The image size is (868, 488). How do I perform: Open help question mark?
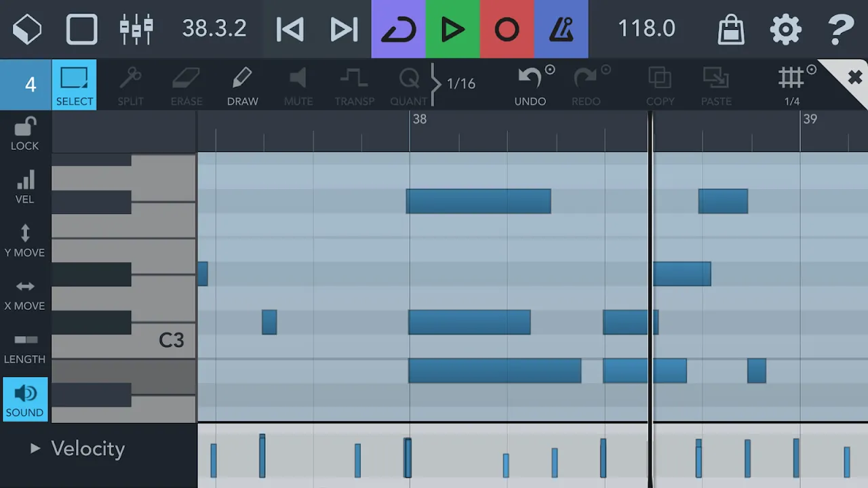coord(841,29)
